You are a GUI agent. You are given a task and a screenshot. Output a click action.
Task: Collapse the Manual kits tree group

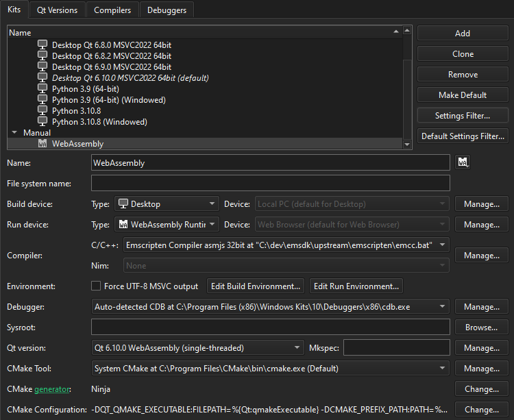coord(14,133)
